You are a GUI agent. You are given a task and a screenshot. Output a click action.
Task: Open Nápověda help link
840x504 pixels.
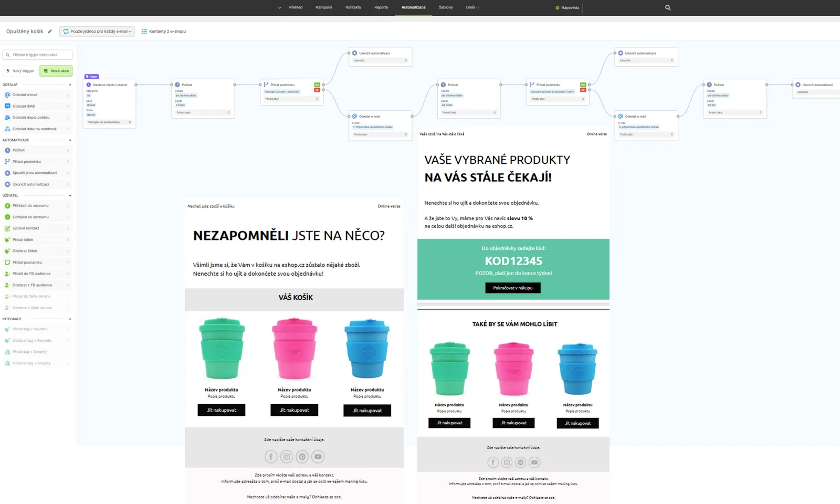(568, 8)
